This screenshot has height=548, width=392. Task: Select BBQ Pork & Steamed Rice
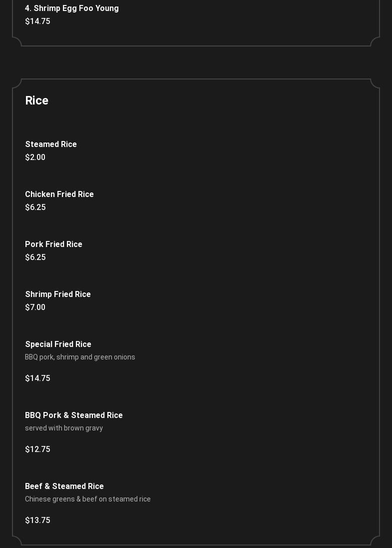pyautogui.click(x=74, y=415)
